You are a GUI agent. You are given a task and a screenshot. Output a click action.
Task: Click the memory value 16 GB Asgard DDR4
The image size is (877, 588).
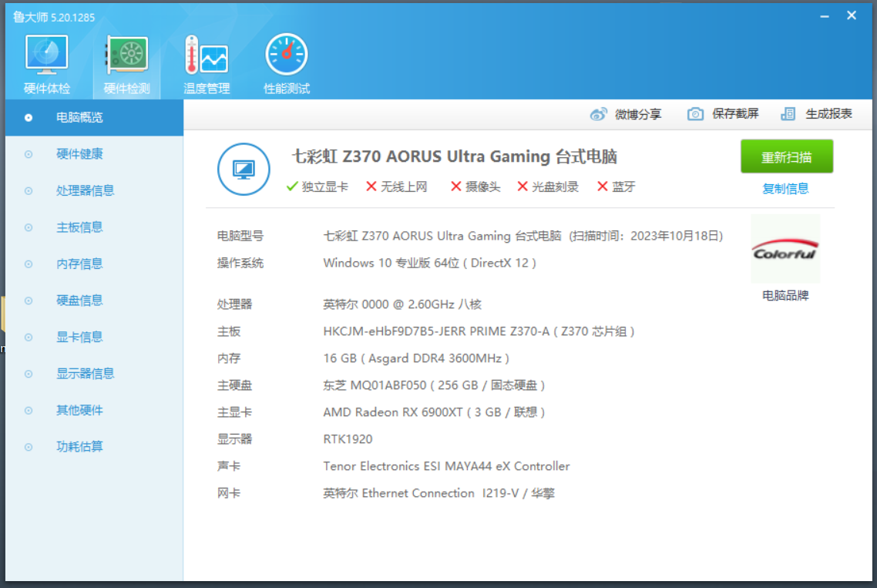(416, 358)
